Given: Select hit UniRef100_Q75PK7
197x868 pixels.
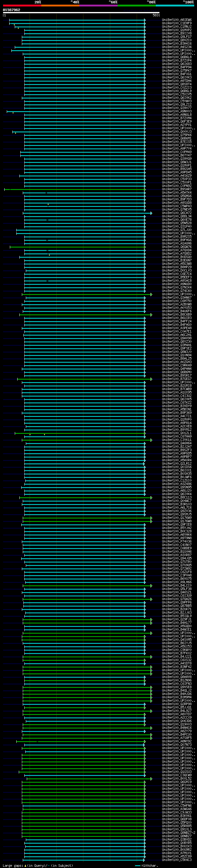Looking at the screenshot, I should (x=177, y=71).
